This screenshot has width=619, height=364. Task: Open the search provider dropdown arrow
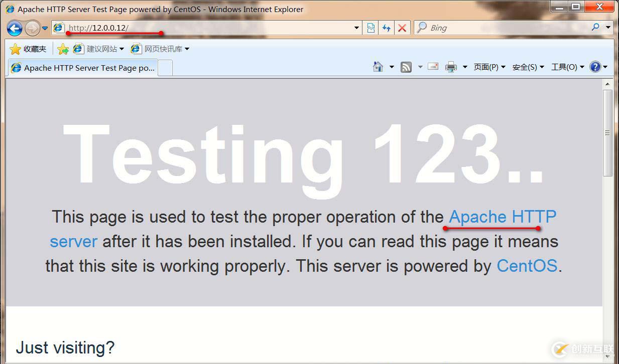[608, 28]
